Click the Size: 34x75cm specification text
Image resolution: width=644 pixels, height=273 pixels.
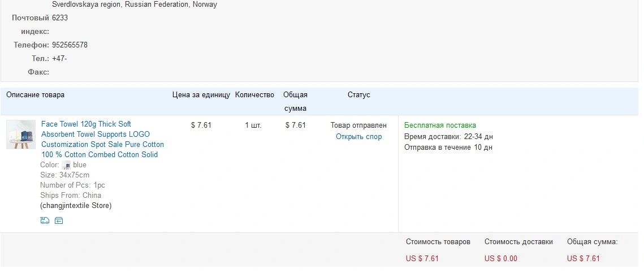point(64,175)
